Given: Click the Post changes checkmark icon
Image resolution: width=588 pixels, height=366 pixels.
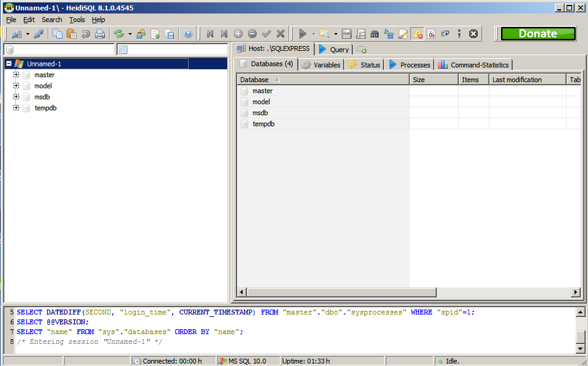Looking at the screenshot, I should point(266,34).
